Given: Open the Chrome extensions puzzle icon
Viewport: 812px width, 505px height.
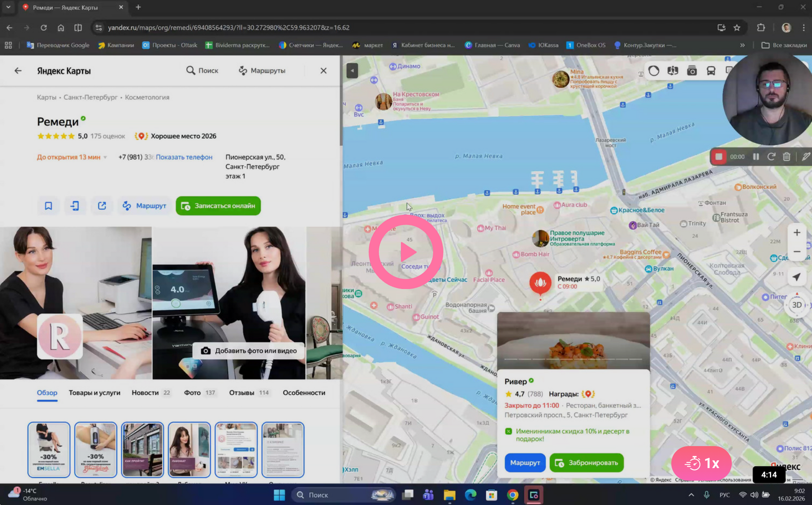Looking at the screenshot, I should 761,28.
